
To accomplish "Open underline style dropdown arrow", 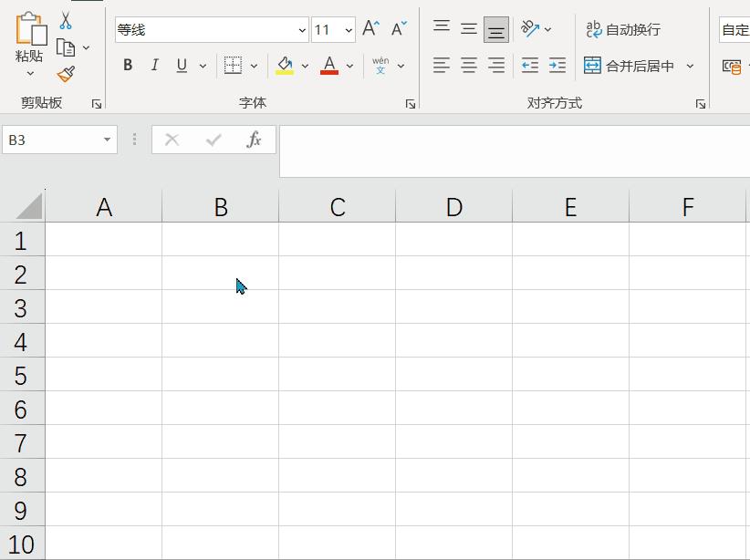I will pyautogui.click(x=203, y=66).
